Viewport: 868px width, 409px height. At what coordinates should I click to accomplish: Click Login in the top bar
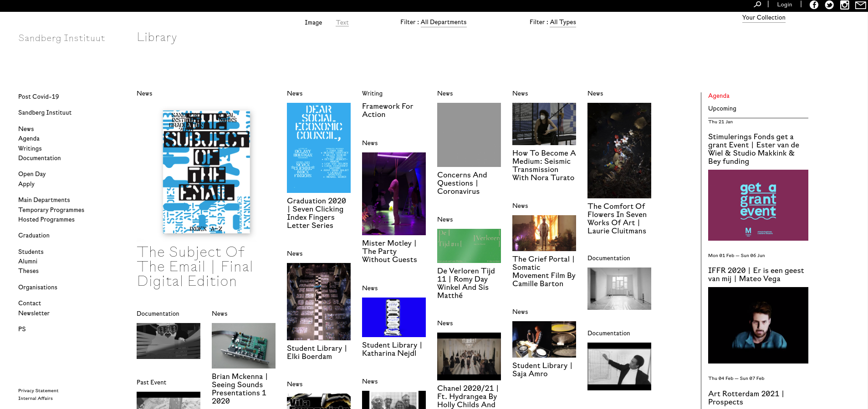tap(784, 5)
